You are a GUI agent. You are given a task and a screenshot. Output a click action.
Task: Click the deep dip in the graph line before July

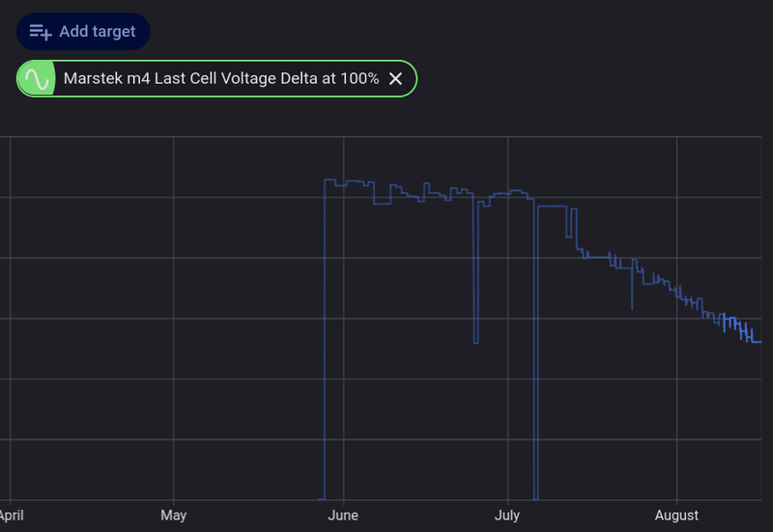click(x=475, y=343)
